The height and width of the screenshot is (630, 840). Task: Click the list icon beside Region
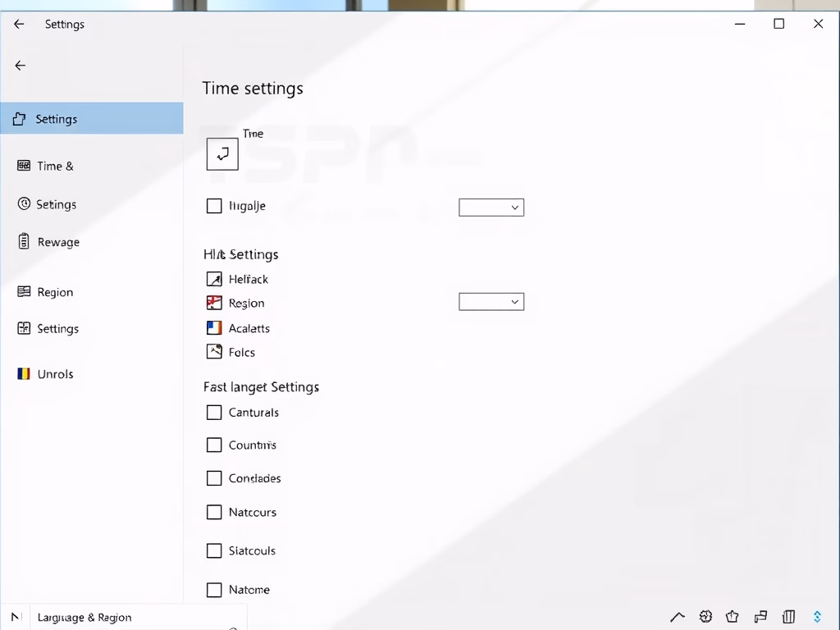(x=24, y=291)
